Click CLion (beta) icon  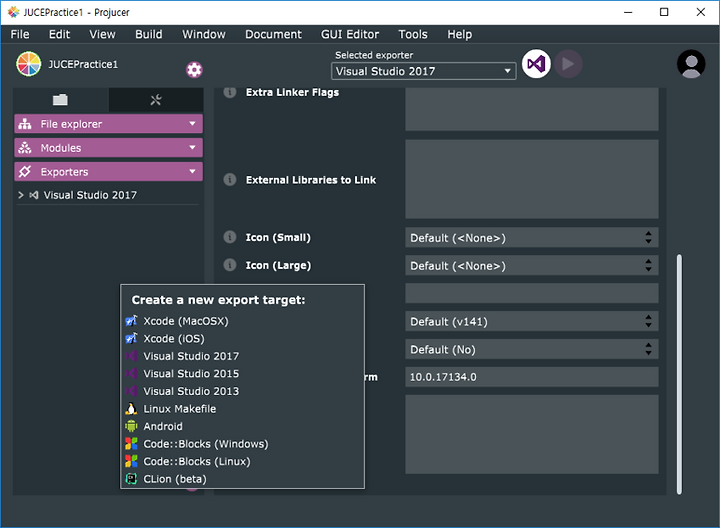tap(131, 479)
